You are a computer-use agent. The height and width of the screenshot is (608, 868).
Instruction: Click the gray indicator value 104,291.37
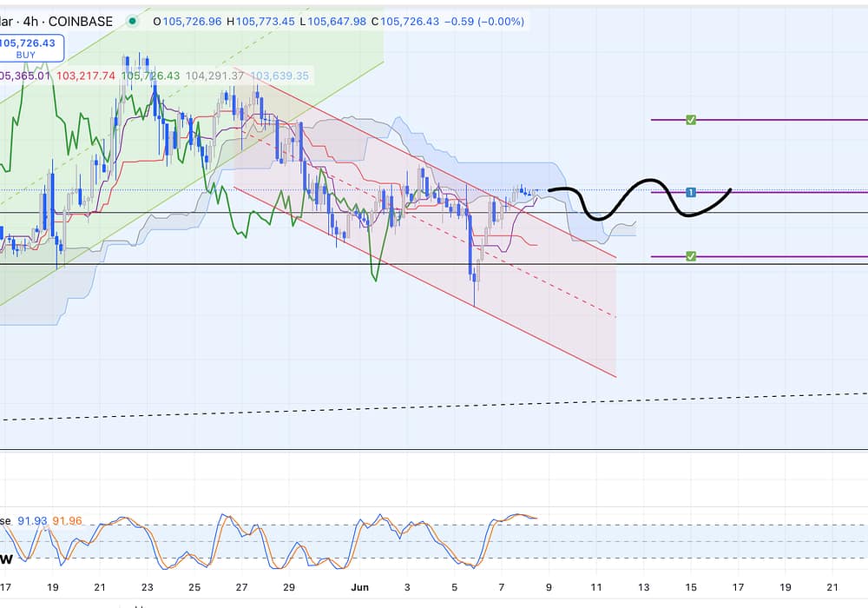pos(214,76)
